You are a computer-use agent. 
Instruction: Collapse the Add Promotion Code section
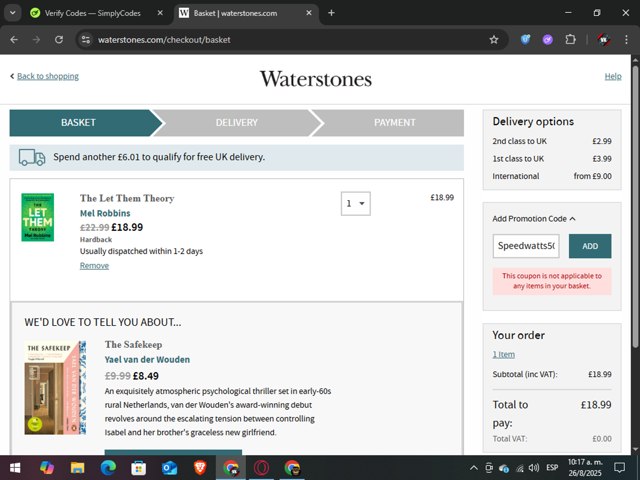(x=533, y=219)
